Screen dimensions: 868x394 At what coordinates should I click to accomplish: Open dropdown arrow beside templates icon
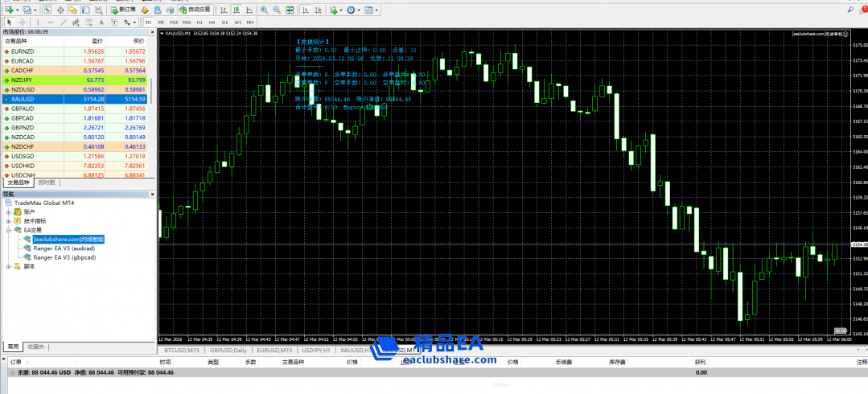pyautogui.click(x=376, y=10)
